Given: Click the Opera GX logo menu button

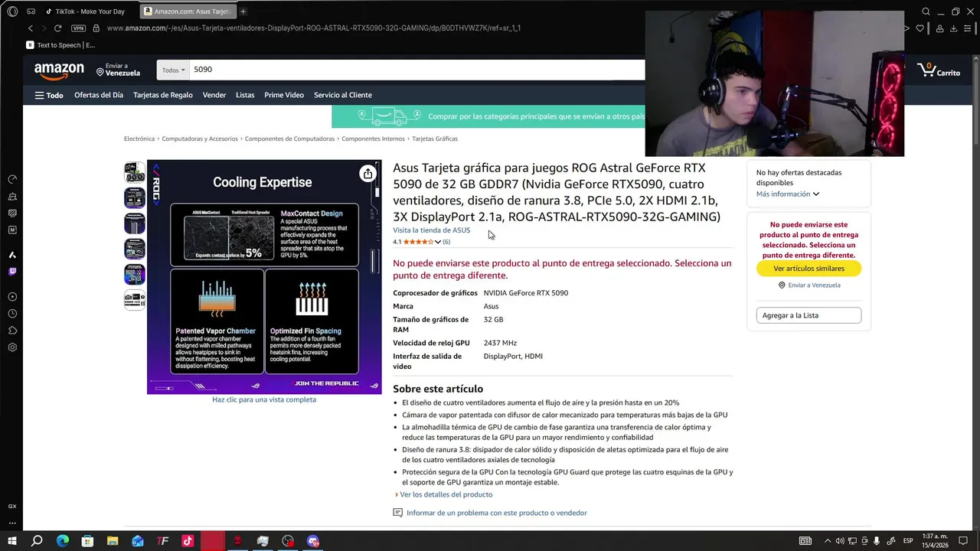Looking at the screenshot, I should pyautogui.click(x=12, y=11).
